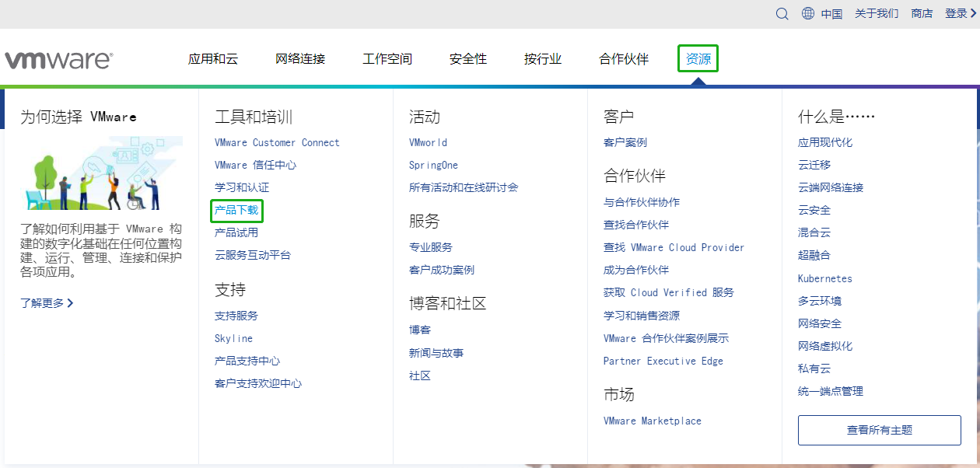Open 私有云 topic

[x=814, y=368]
